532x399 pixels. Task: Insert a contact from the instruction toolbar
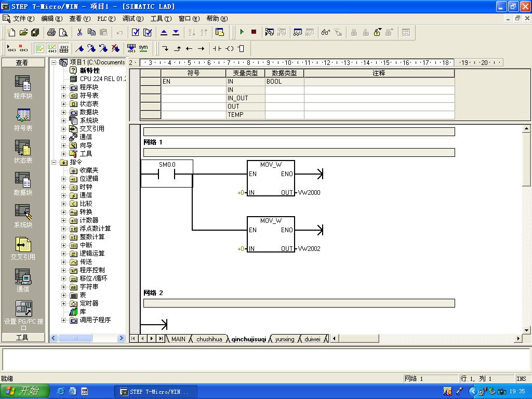coord(217,49)
